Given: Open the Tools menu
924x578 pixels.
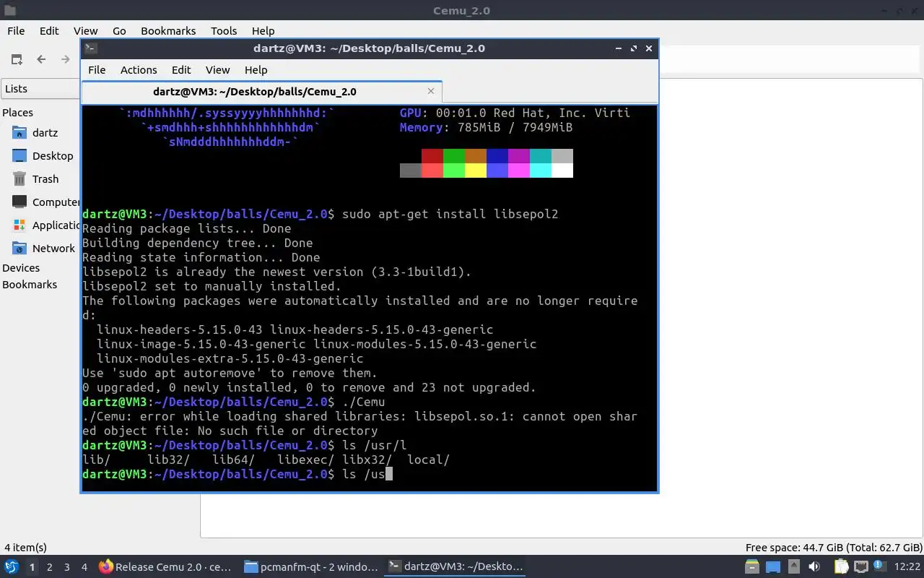Looking at the screenshot, I should click(x=224, y=30).
